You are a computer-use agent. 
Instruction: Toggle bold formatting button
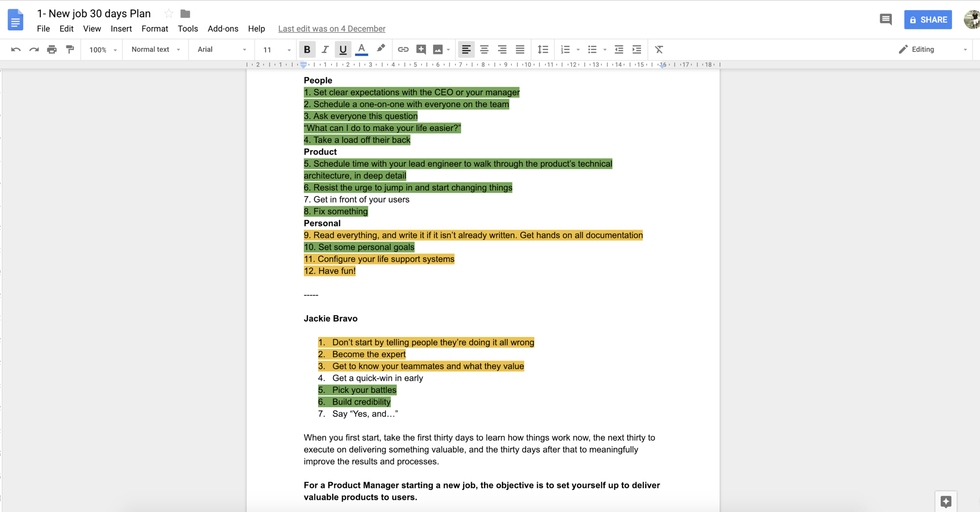coord(307,50)
